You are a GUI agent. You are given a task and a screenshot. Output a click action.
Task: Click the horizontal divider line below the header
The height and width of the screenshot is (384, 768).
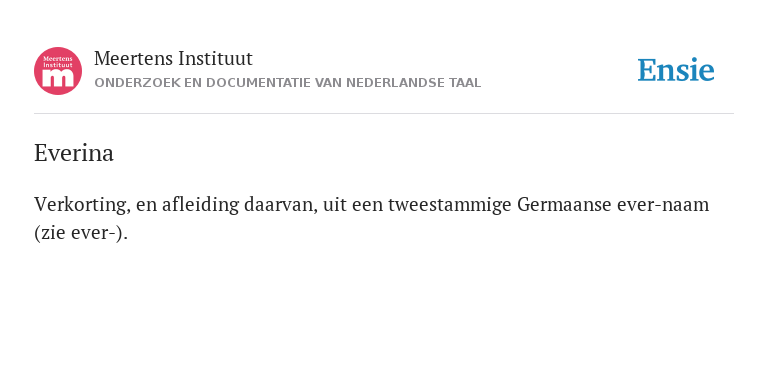point(384,114)
